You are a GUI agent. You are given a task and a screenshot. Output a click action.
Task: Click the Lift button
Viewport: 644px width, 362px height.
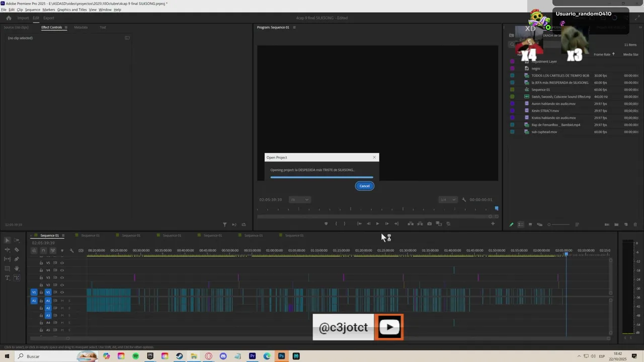(411, 224)
